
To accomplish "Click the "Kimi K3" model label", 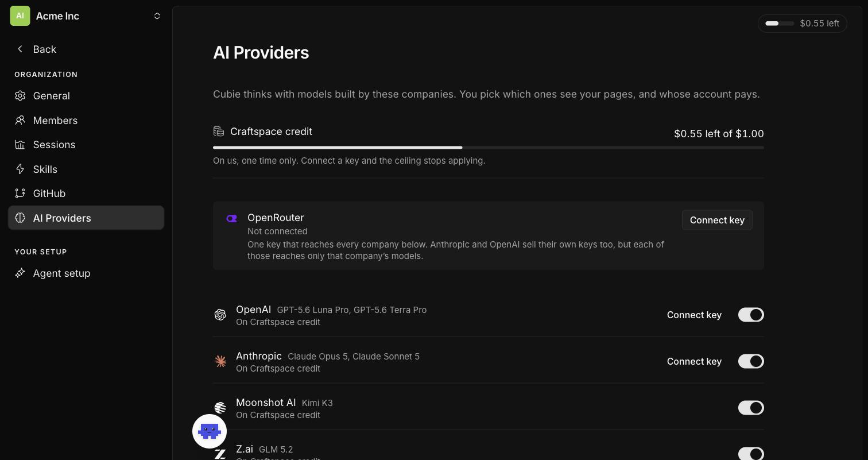I will (317, 403).
